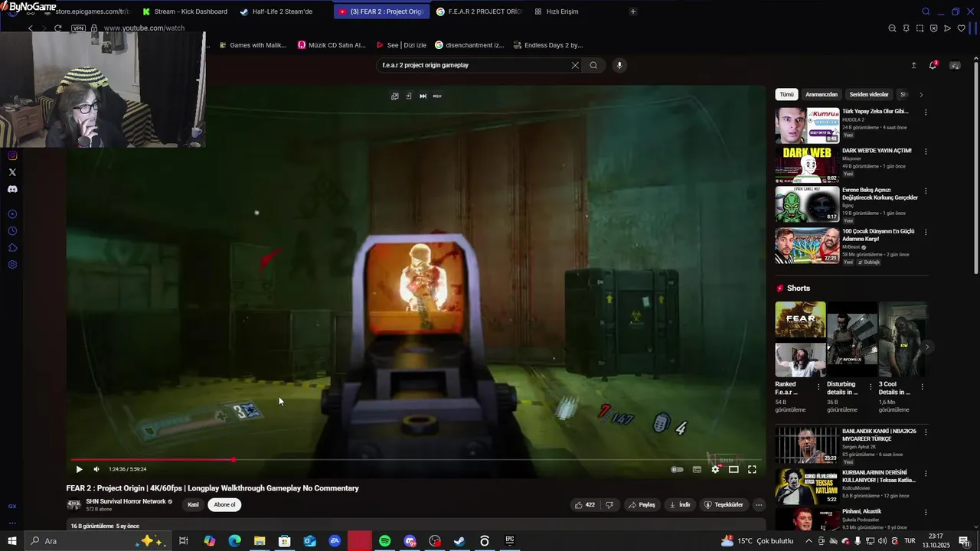This screenshot has width=980, height=551.
Task: Open options for KURBANLARININ DERİSİNİ video
Action: click(926, 472)
